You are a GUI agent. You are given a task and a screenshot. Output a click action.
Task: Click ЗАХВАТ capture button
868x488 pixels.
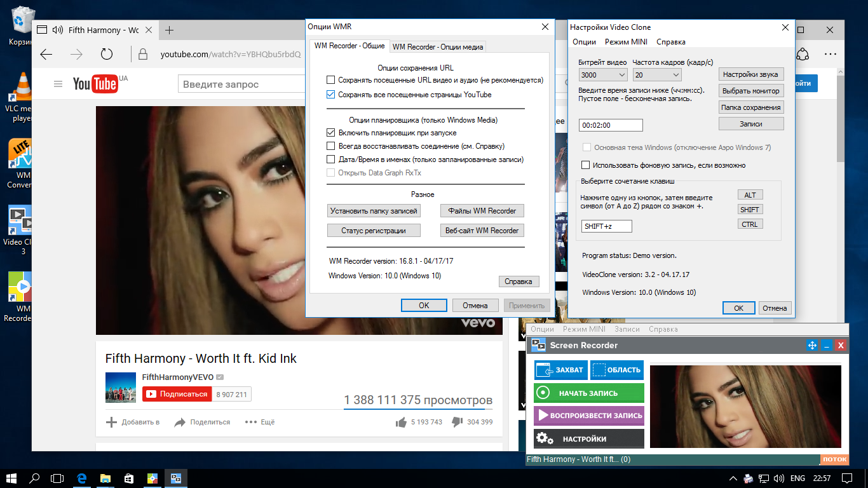561,370
